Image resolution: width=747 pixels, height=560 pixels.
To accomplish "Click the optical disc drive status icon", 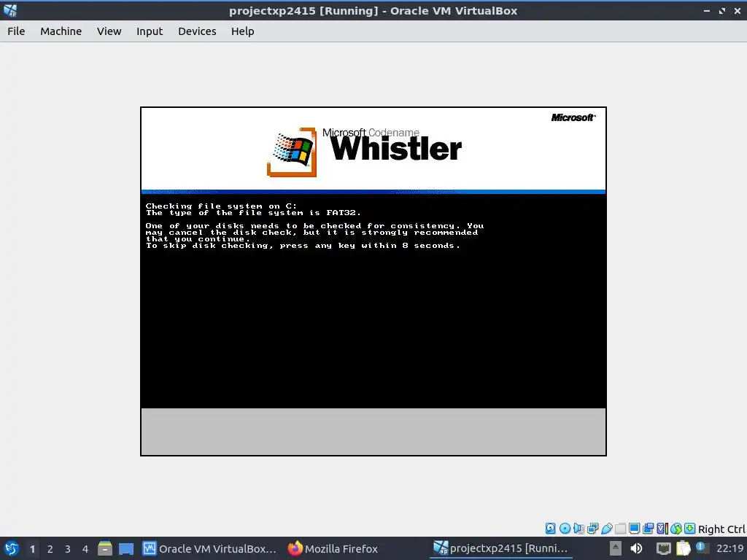I will pos(565,528).
